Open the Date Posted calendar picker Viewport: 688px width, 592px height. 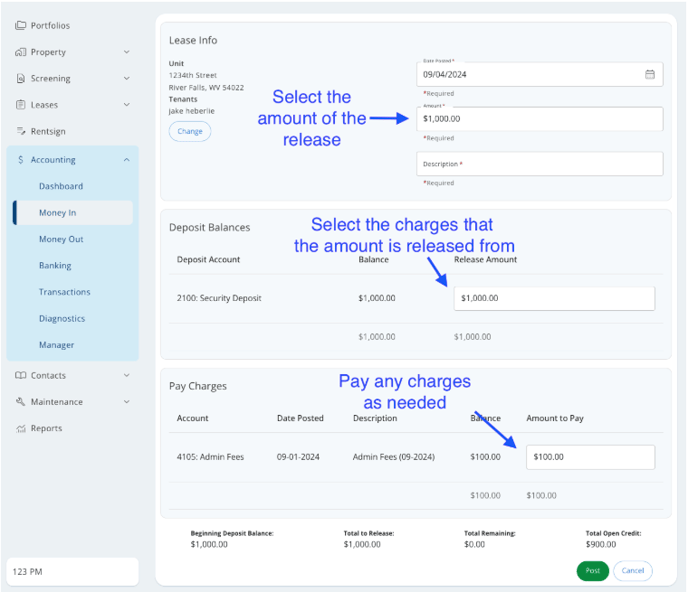coord(649,74)
